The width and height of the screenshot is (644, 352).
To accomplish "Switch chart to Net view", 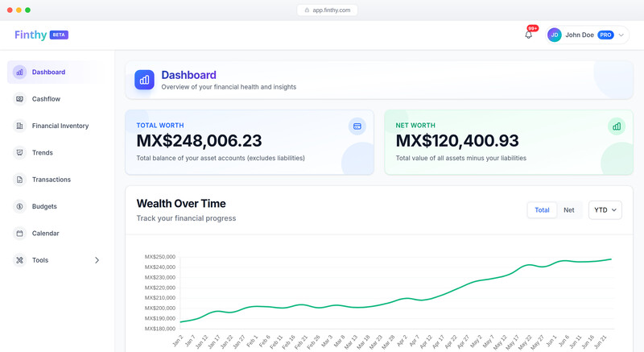I will (569, 210).
